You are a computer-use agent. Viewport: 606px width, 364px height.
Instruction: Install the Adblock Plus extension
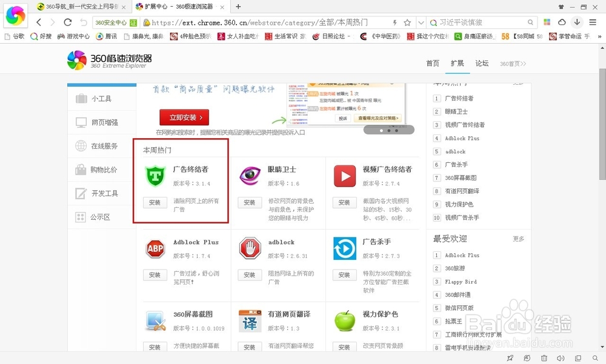point(155,275)
